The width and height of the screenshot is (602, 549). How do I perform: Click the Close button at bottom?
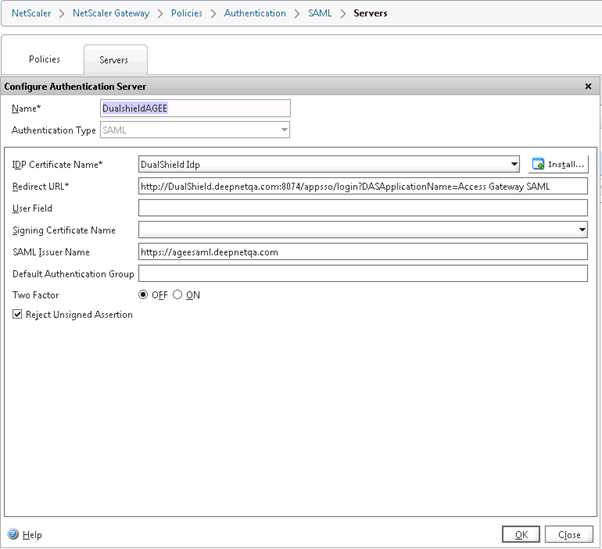point(569,535)
